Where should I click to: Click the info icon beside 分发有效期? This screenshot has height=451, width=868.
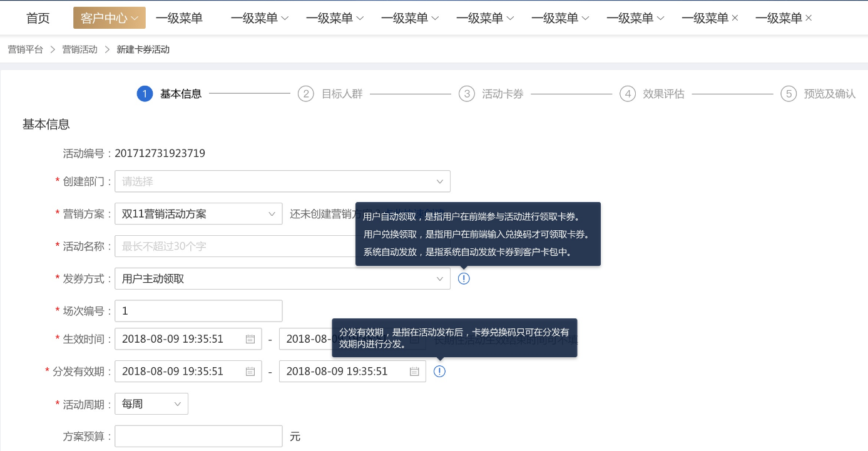coord(440,372)
